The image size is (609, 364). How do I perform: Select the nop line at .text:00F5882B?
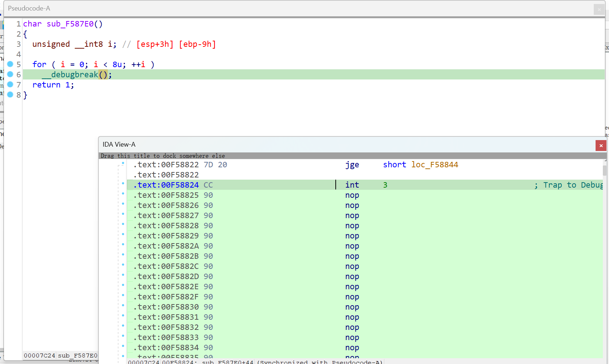click(365, 256)
